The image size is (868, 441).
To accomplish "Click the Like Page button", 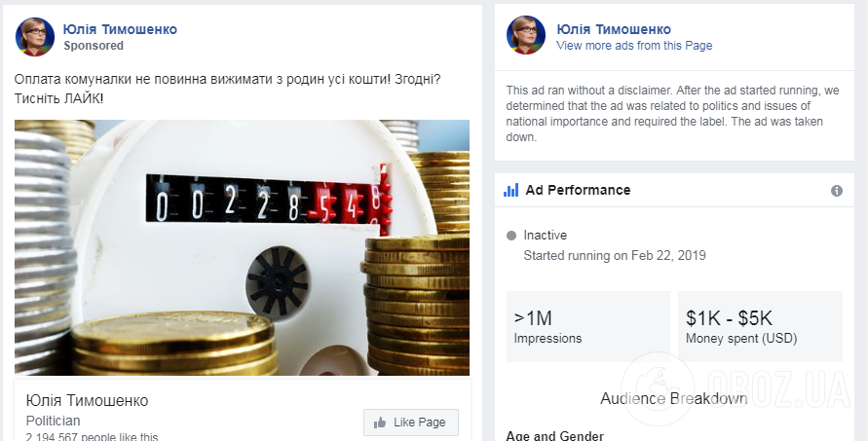I will (x=411, y=423).
